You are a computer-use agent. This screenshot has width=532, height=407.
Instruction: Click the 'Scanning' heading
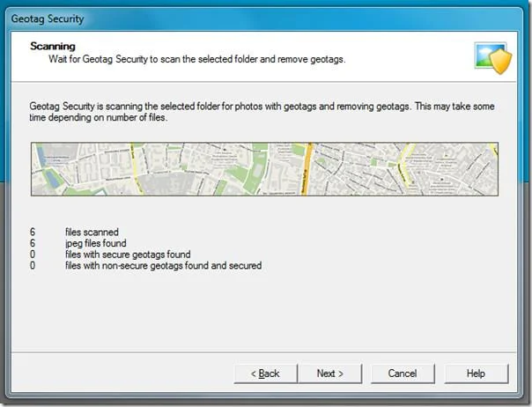pos(53,46)
